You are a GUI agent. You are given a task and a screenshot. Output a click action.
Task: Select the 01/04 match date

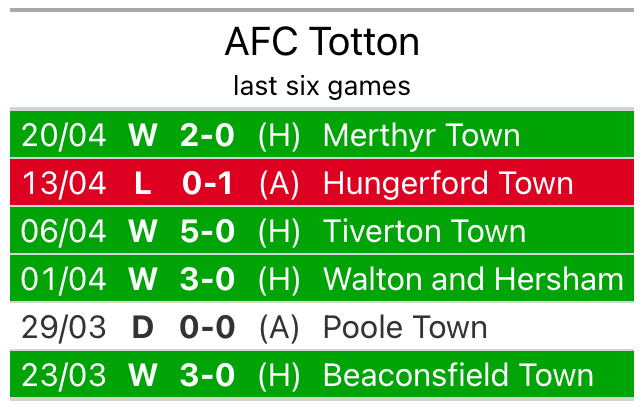pyautogui.click(x=63, y=279)
